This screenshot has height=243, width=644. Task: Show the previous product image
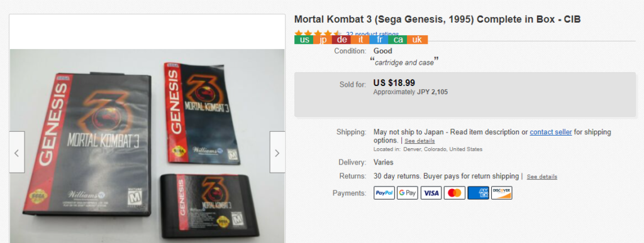pyautogui.click(x=17, y=153)
